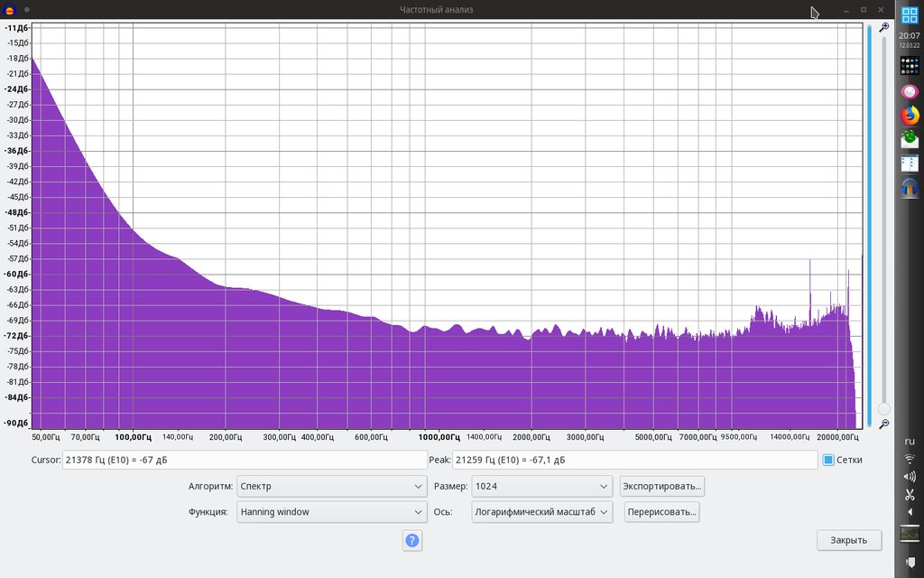Click the 100,00Гц frequency axis label
Image resolution: width=924 pixels, height=578 pixels.
click(x=134, y=438)
